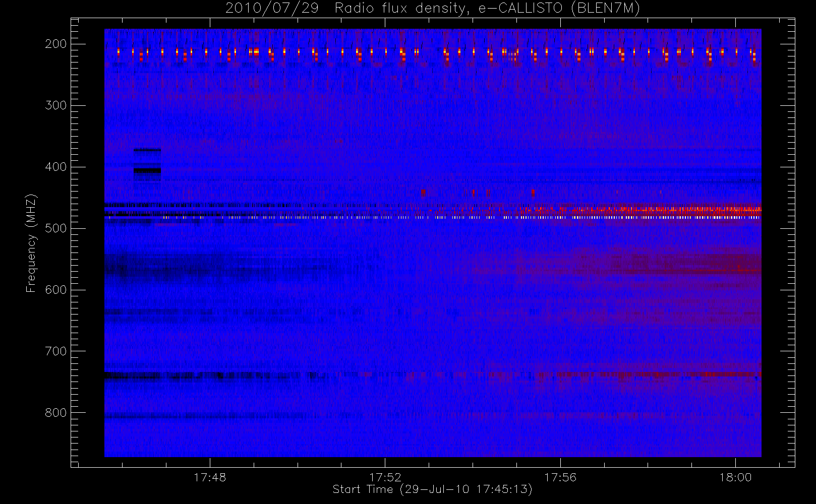Click the 'Frequency (MHZ)' axis label
The image size is (816, 504).
tap(31, 243)
